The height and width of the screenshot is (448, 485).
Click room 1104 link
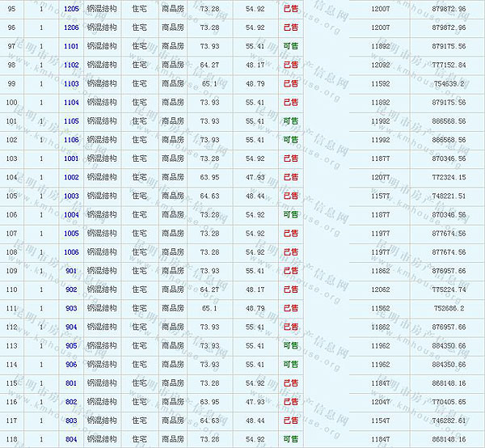(x=71, y=102)
